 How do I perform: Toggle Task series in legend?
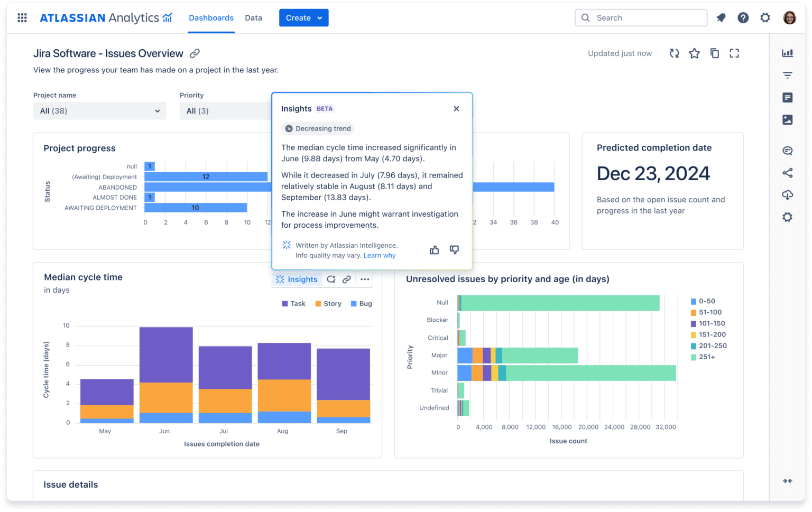point(293,304)
